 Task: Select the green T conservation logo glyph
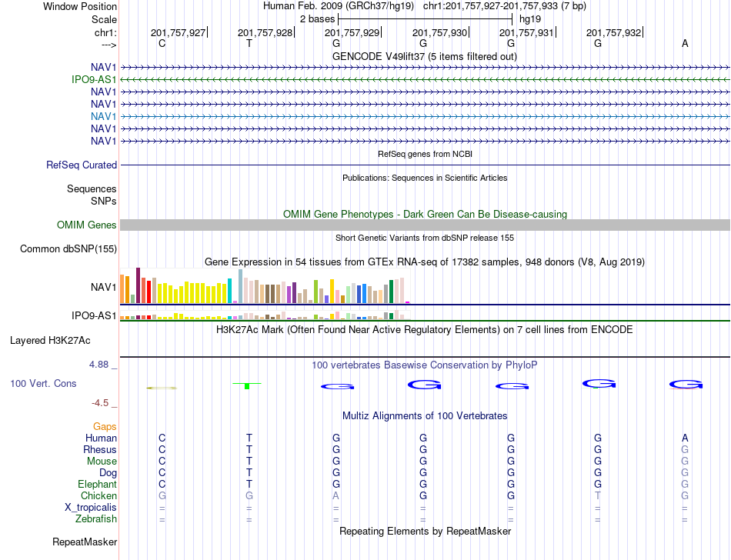coord(247,385)
